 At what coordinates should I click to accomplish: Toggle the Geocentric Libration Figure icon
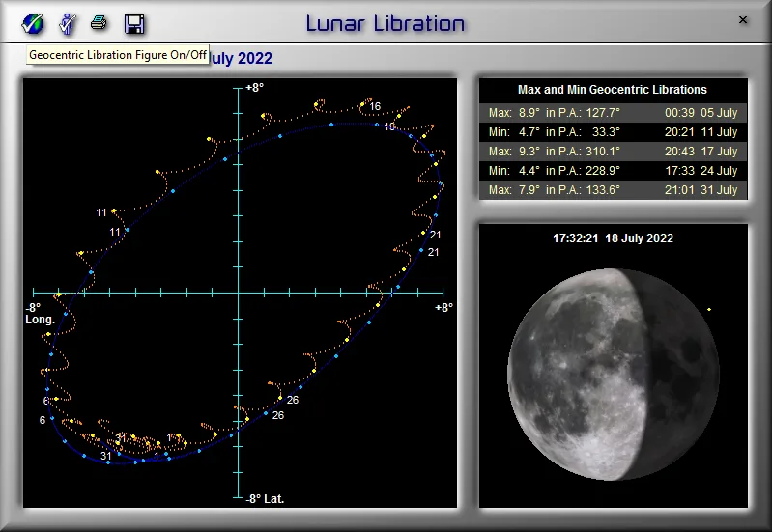click(x=33, y=24)
